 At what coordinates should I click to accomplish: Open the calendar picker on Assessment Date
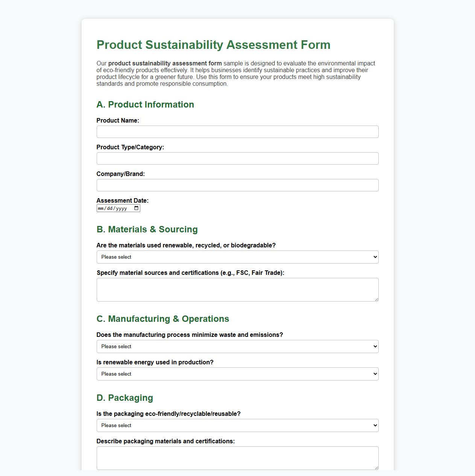(x=136, y=208)
